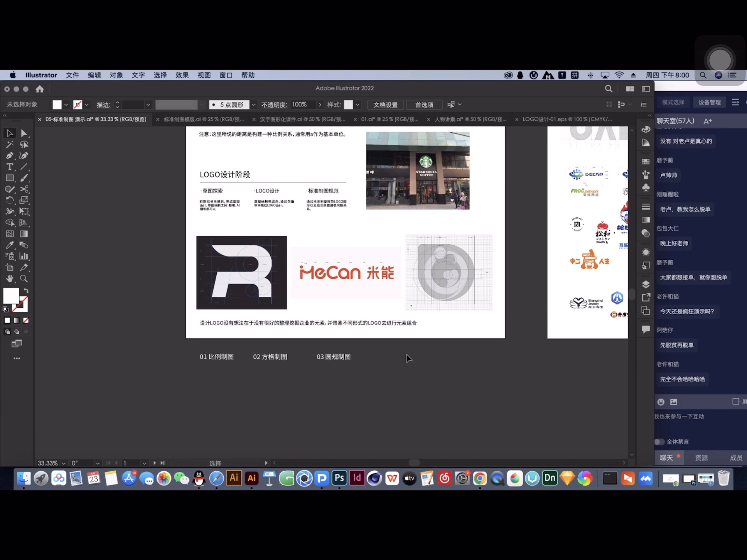Select the Pen tool
This screenshot has width=747, height=560.
9,156
